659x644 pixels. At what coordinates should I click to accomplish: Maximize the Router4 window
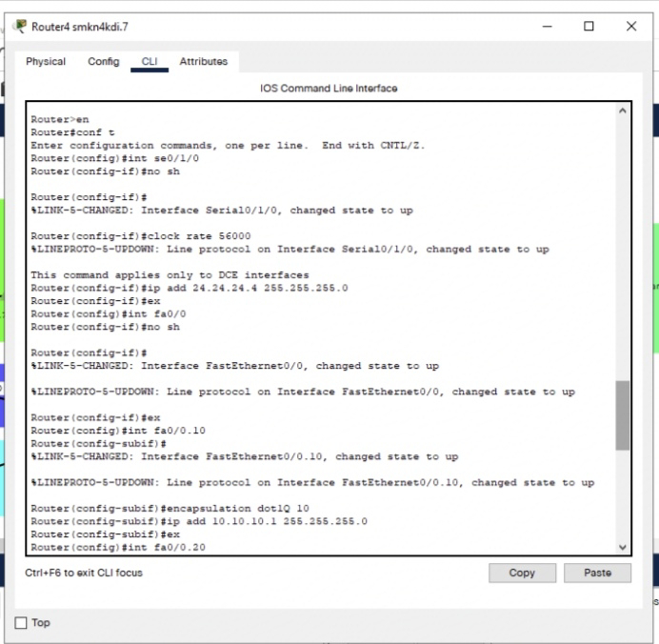pos(589,27)
